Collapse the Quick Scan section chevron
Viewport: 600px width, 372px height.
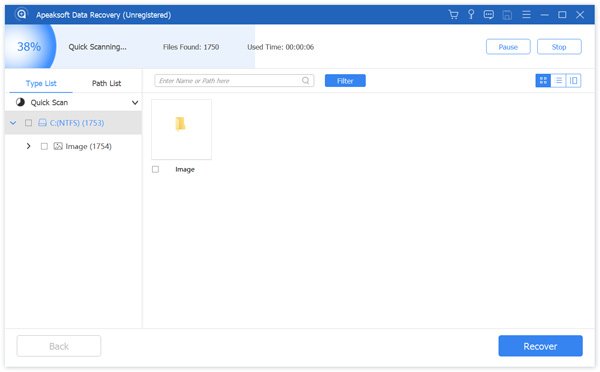[135, 103]
